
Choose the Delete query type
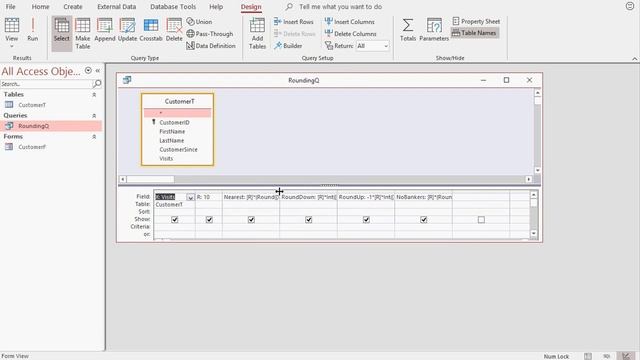(x=174, y=29)
